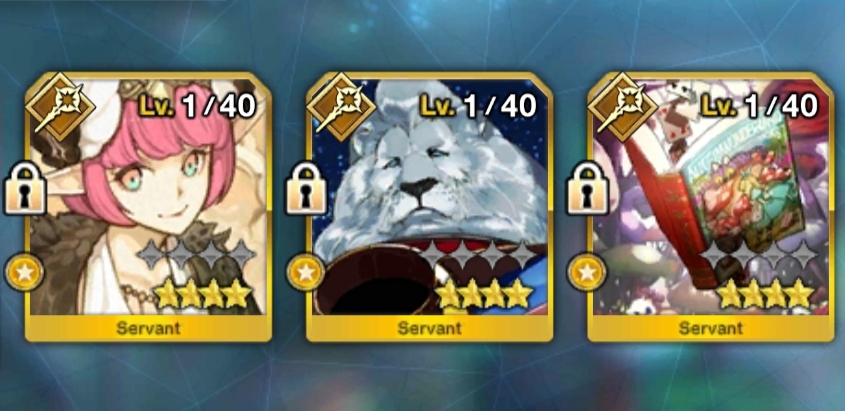Click gold star coin on storybook servant card
845x411 pixels.
[587, 273]
